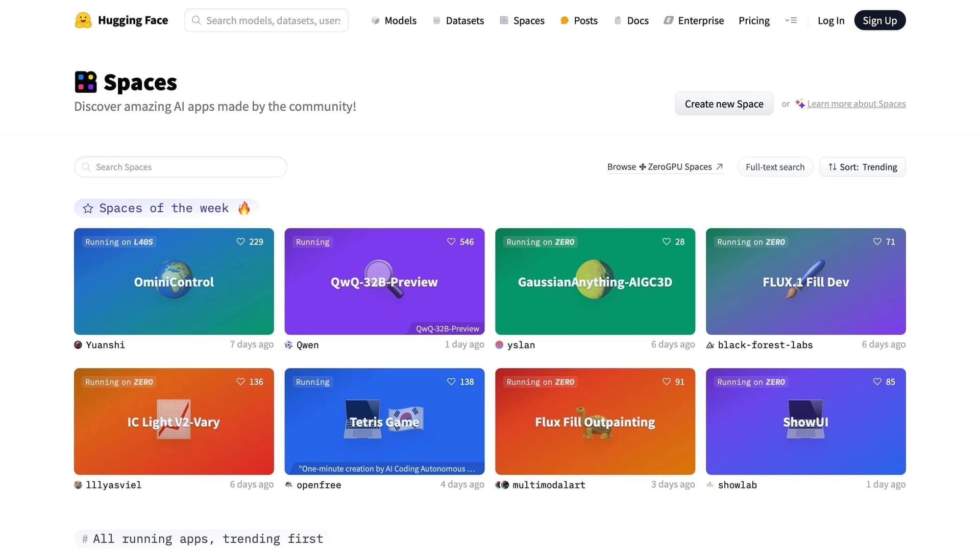The width and height of the screenshot is (980, 559).
Task: Open the GaussianAnything-AIGC3D space card
Action: click(x=595, y=281)
